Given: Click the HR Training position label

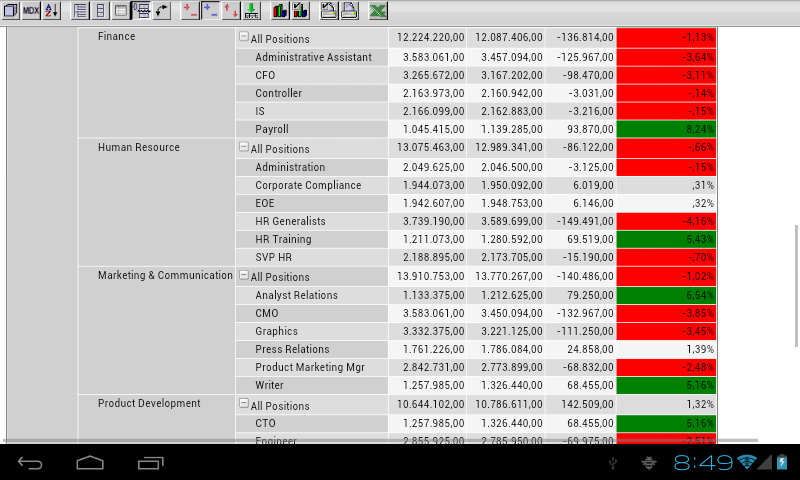Looking at the screenshot, I should point(283,239).
